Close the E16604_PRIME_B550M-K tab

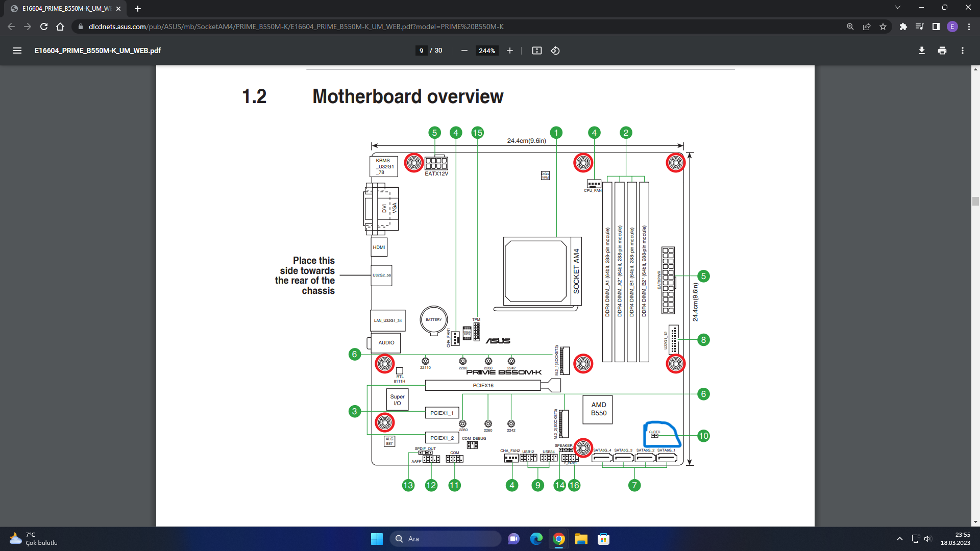tap(118, 9)
